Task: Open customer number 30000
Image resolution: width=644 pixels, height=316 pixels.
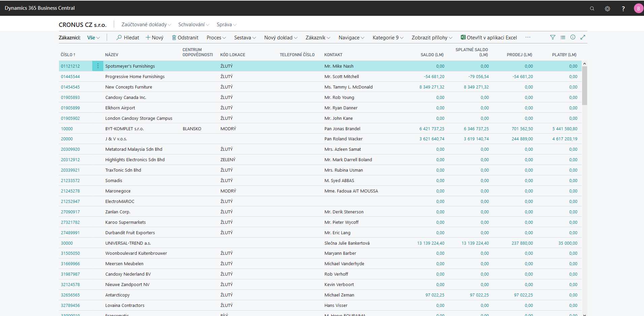Action: pos(67,243)
